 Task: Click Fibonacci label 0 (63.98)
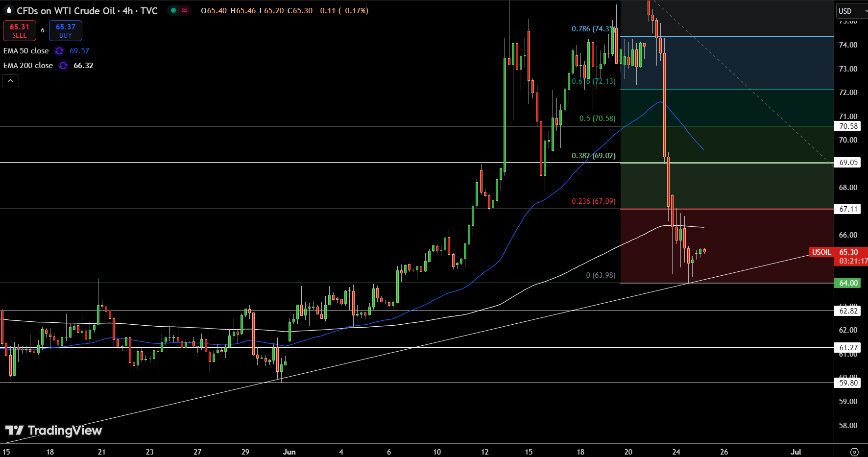coord(601,275)
